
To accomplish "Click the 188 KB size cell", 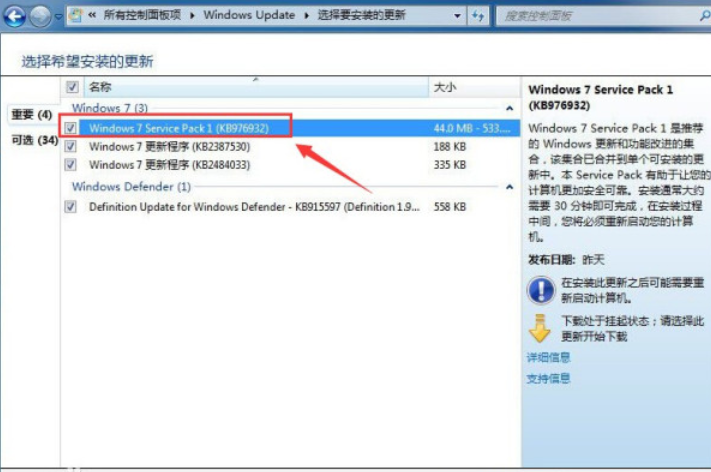I will coord(450,146).
